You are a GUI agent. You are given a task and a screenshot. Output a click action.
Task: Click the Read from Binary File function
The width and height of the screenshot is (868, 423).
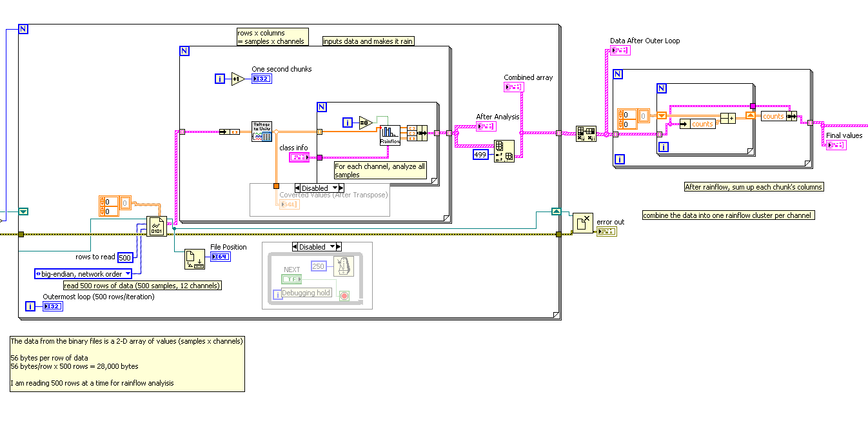(x=157, y=226)
